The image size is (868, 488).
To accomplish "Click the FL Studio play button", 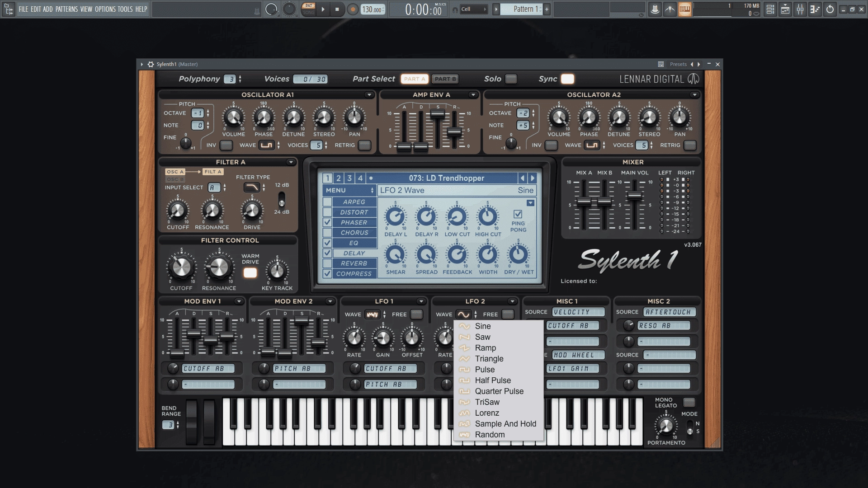I will click(x=323, y=9).
